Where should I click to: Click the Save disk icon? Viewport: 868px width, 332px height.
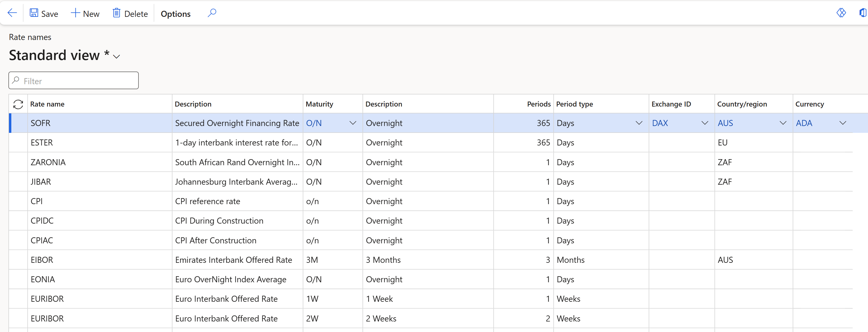click(x=34, y=13)
